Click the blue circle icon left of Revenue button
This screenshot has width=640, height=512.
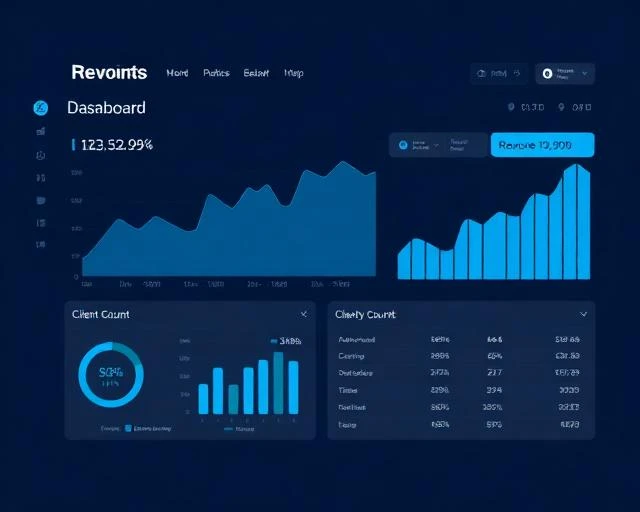click(403, 145)
